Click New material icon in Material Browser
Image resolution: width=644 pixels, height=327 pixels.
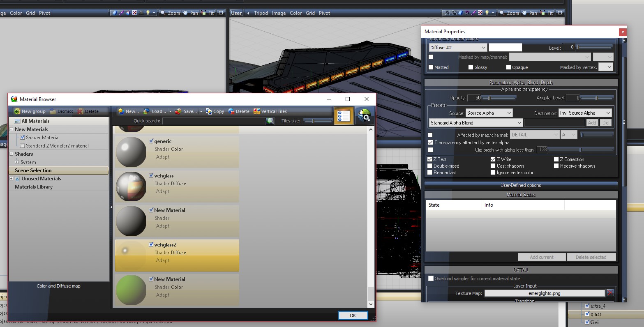(x=121, y=111)
